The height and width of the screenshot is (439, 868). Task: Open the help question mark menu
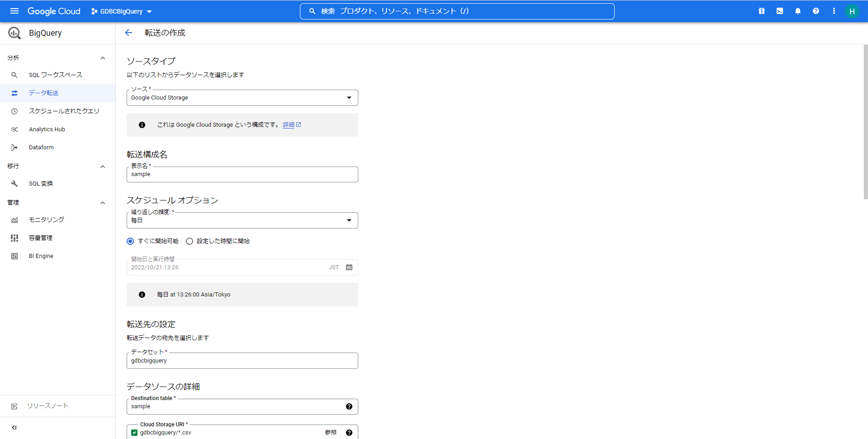tap(816, 11)
